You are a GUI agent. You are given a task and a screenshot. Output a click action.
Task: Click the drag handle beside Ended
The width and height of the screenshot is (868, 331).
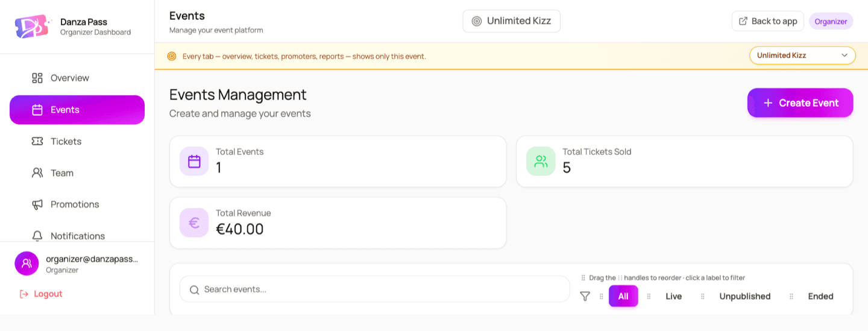point(791,296)
